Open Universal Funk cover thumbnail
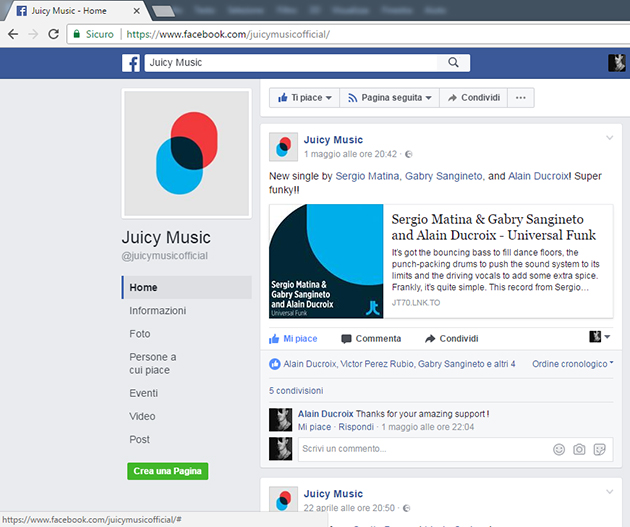 [326, 261]
